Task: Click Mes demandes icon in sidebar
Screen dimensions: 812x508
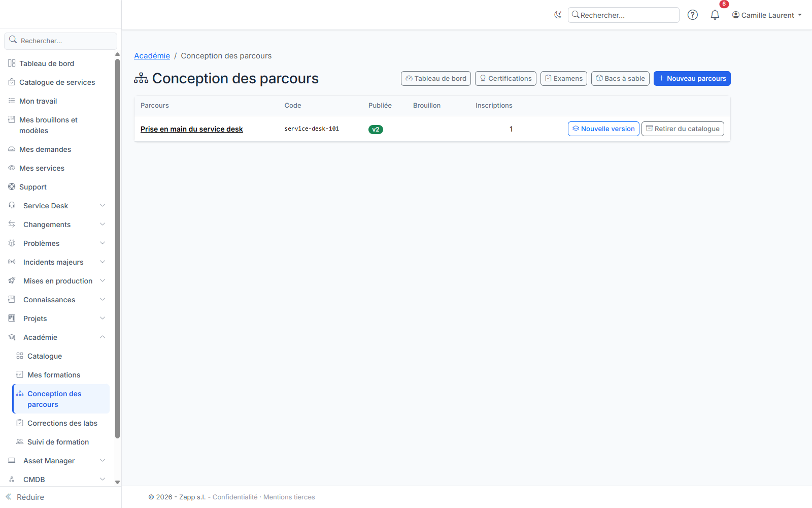Action: (x=12, y=149)
